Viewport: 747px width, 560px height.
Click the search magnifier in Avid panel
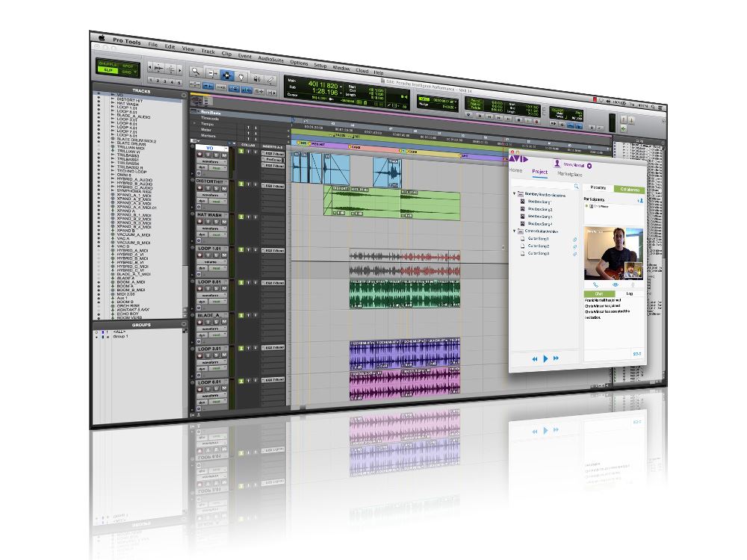[576, 186]
